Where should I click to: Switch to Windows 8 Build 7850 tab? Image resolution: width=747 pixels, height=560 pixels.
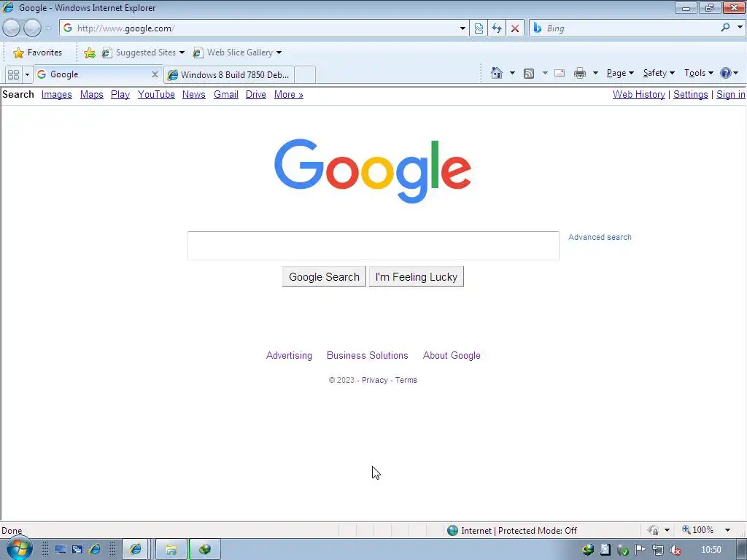pos(228,75)
